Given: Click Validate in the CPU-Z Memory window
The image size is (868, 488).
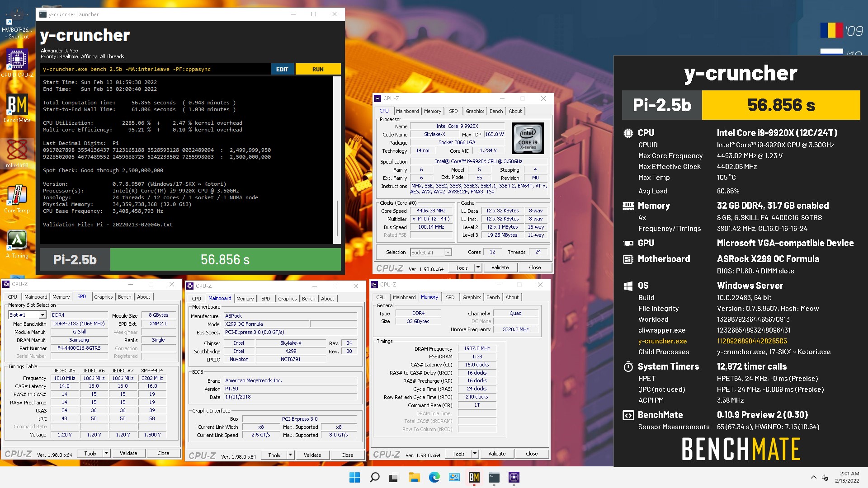Looking at the screenshot, I should [x=497, y=454].
